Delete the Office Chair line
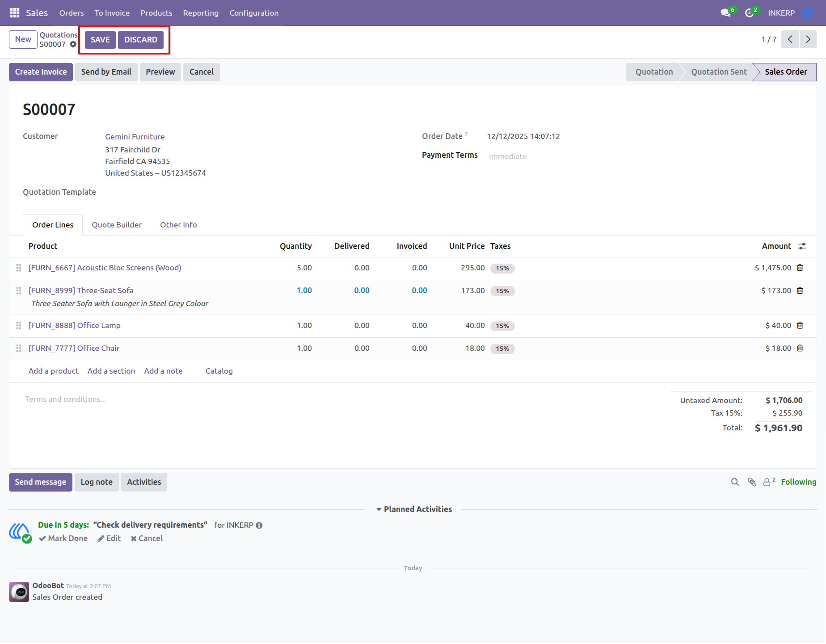This screenshot has height=644, width=826. [x=800, y=348]
